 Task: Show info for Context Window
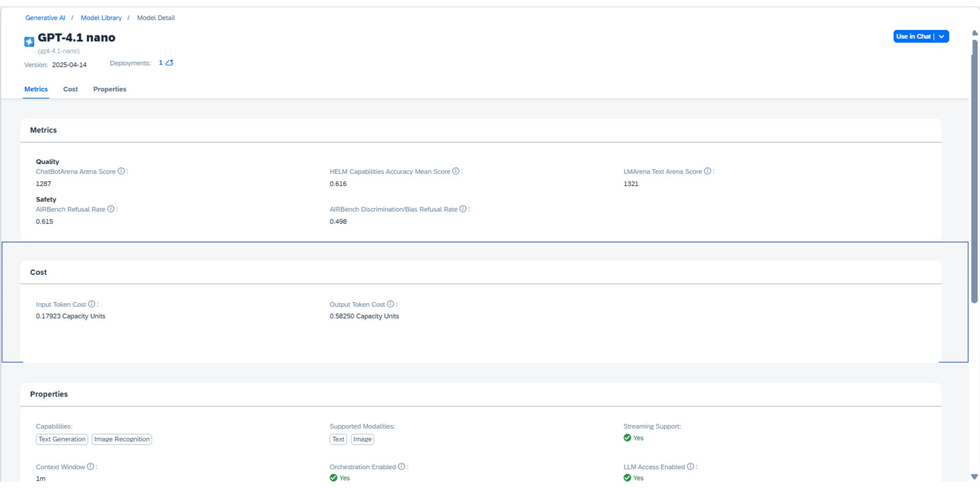pyautogui.click(x=90, y=467)
